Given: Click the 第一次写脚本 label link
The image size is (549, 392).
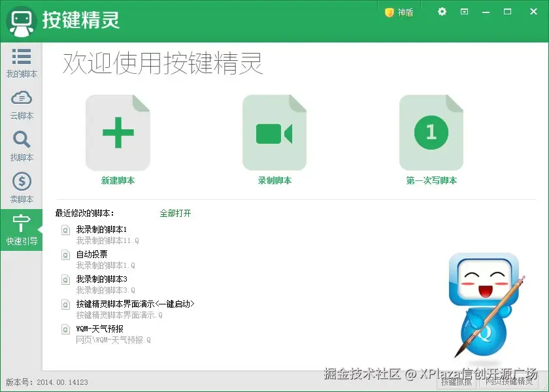Looking at the screenshot, I should [431, 180].
